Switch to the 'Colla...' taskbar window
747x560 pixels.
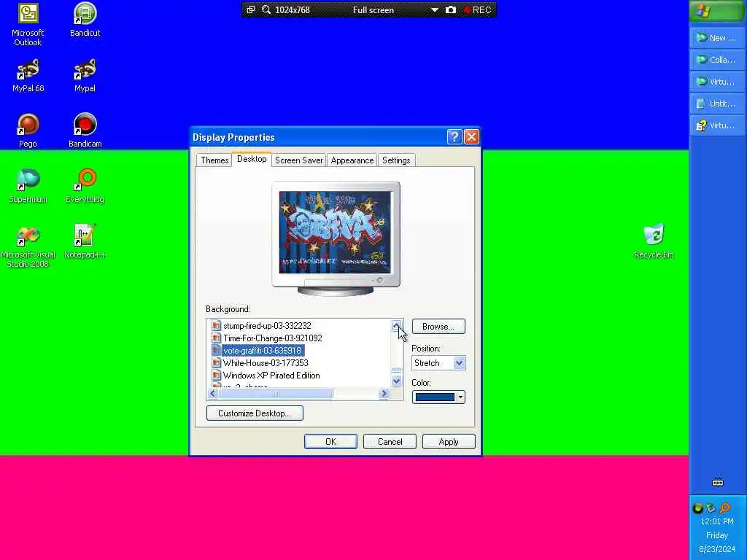click(717, 60)
